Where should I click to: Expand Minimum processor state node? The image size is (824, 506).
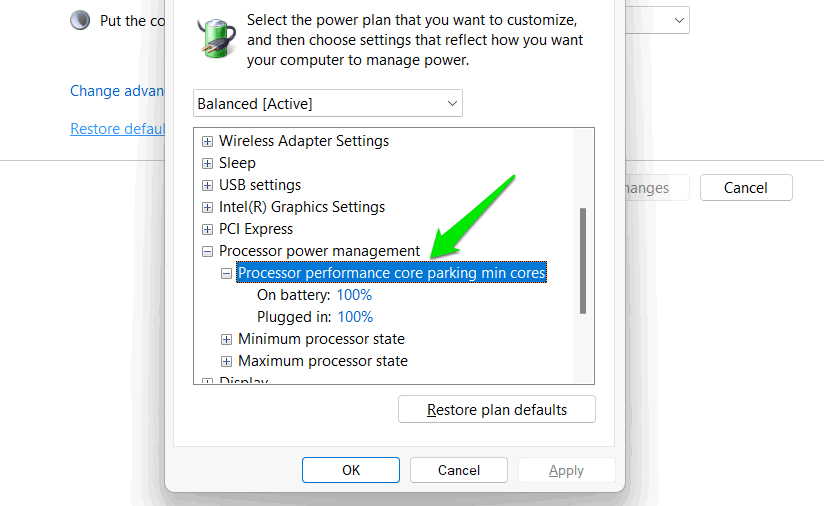click(227, 339)
